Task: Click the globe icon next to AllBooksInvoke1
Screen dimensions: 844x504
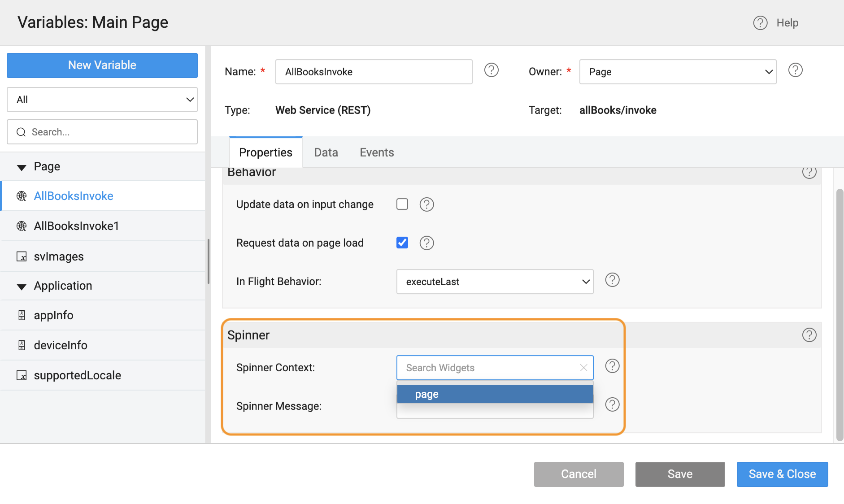Action: click(22, 226)
